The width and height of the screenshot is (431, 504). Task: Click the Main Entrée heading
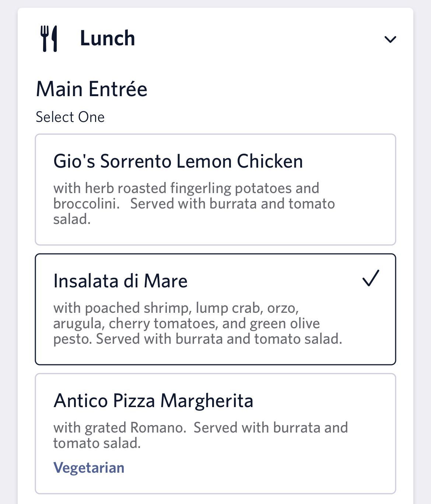coord(92,89)
